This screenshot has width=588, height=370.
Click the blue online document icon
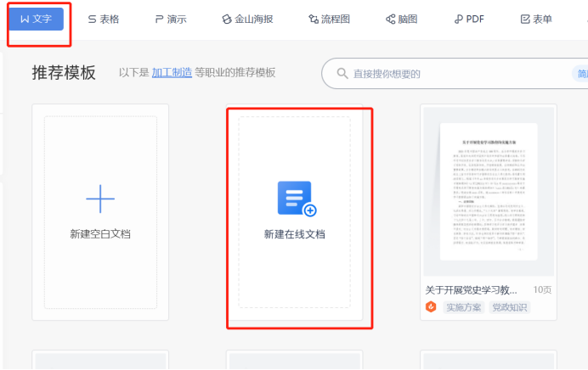(x=297, y=199)
